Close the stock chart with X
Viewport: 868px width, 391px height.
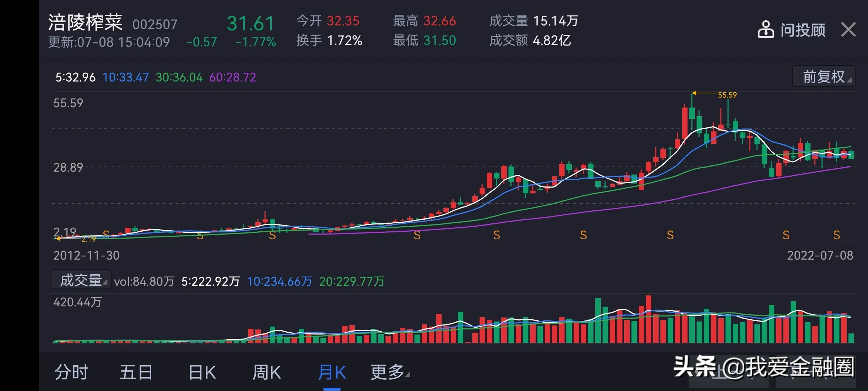tap(848, 30)
